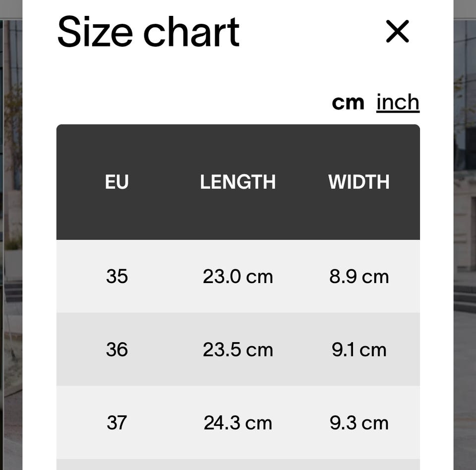Click the EU column header

pyautogui.click(x=117, y=182)
